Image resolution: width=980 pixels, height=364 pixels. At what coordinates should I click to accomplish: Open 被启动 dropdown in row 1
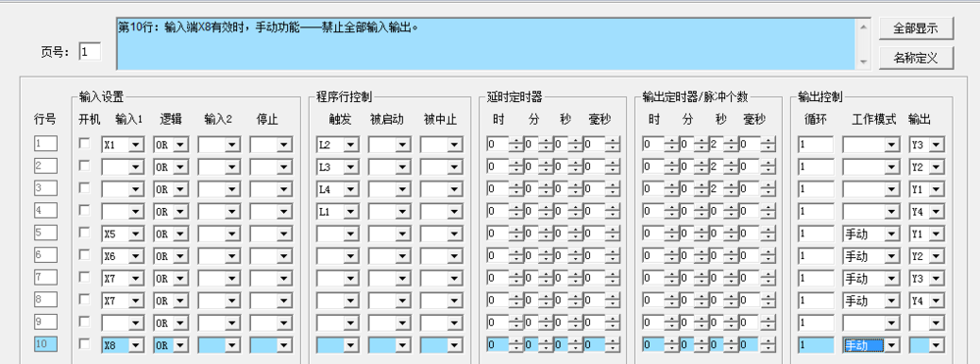click(x=390, y=144)
